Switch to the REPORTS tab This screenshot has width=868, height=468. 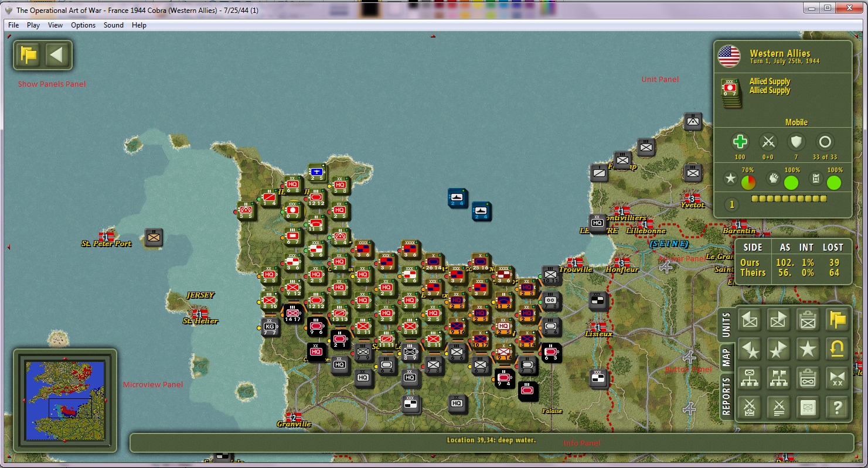click(726, 396)
